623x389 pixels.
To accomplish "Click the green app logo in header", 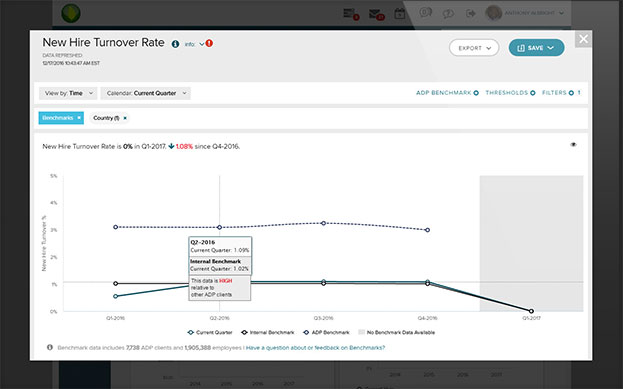I will [x=71, y=13].
